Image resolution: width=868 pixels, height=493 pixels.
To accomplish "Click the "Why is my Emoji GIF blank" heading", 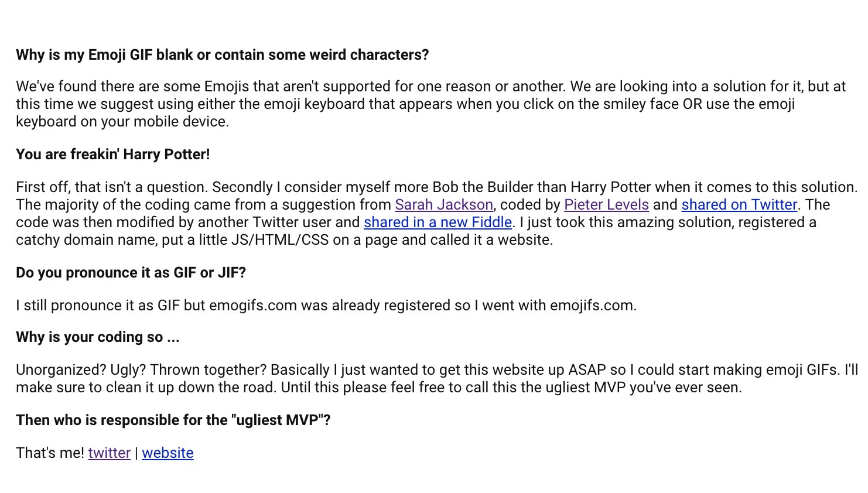I will coord(223,55).
